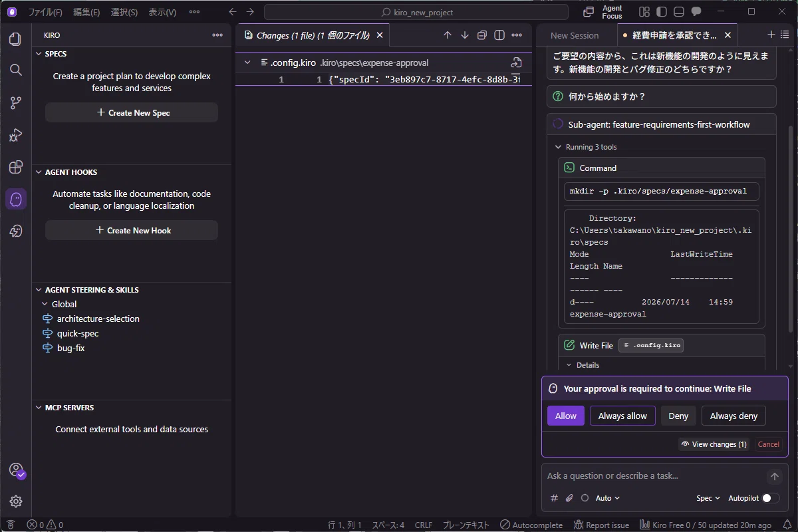The image size is (798, 532).
Task: Open the Source Control view icon
Action: click(16, 102)
